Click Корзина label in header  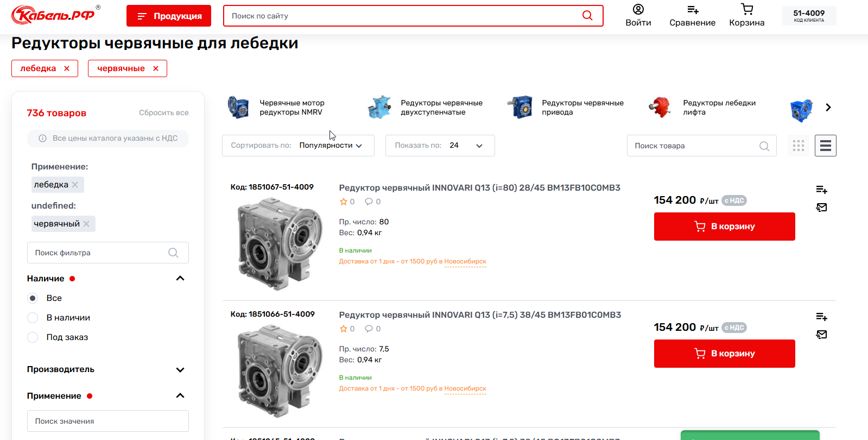(747, 23)
